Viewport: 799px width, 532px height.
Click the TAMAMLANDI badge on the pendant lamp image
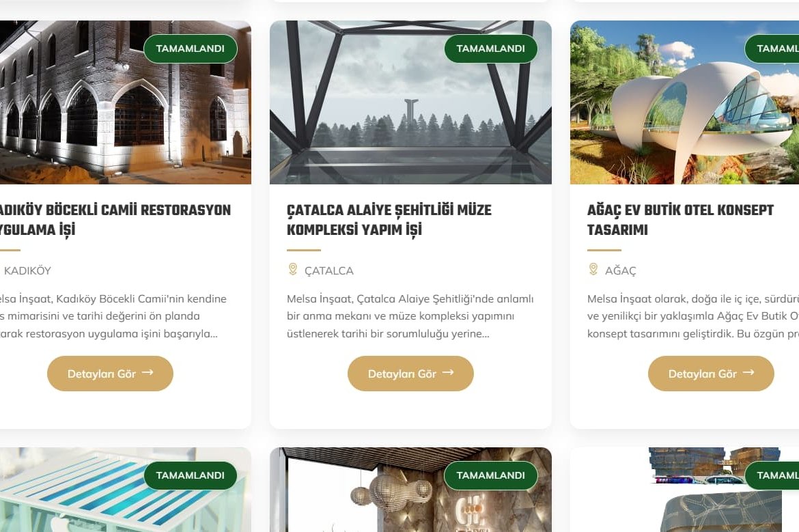(x=491, y=475)
